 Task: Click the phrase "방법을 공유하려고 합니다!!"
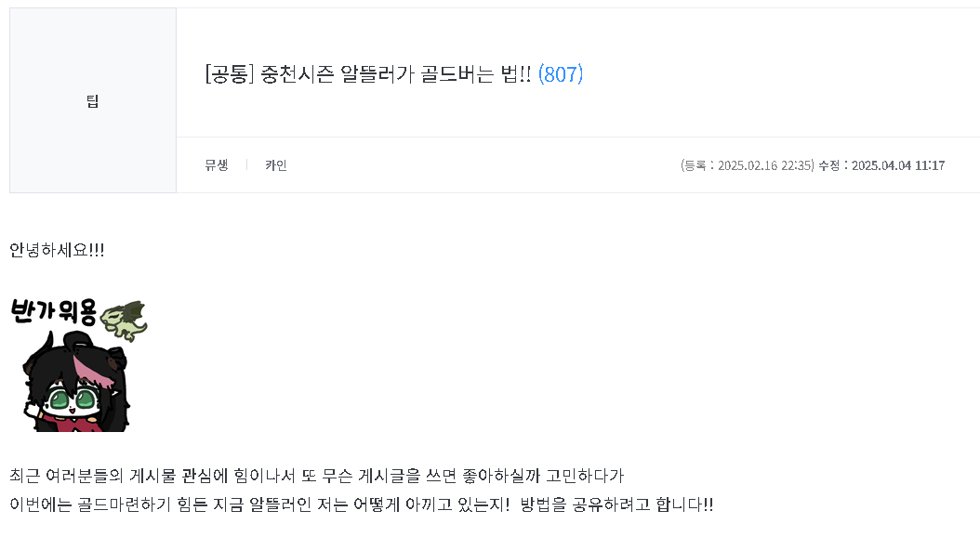pos(616,504)
